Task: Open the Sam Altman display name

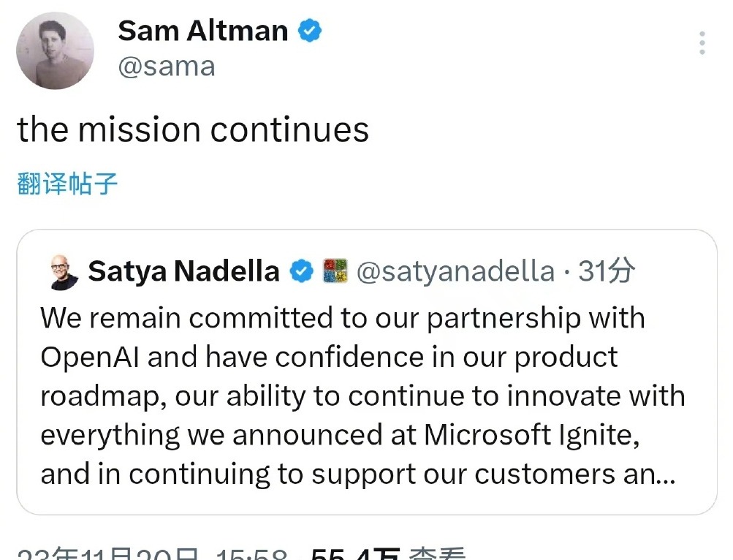Action: tap(202, 31)
